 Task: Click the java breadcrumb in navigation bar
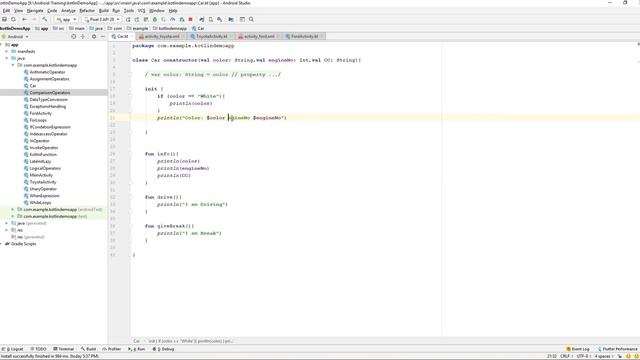point(96,29)
